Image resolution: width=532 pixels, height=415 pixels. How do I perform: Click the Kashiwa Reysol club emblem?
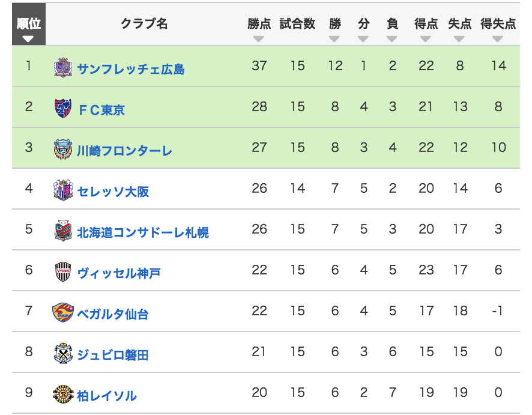(63, 394)
